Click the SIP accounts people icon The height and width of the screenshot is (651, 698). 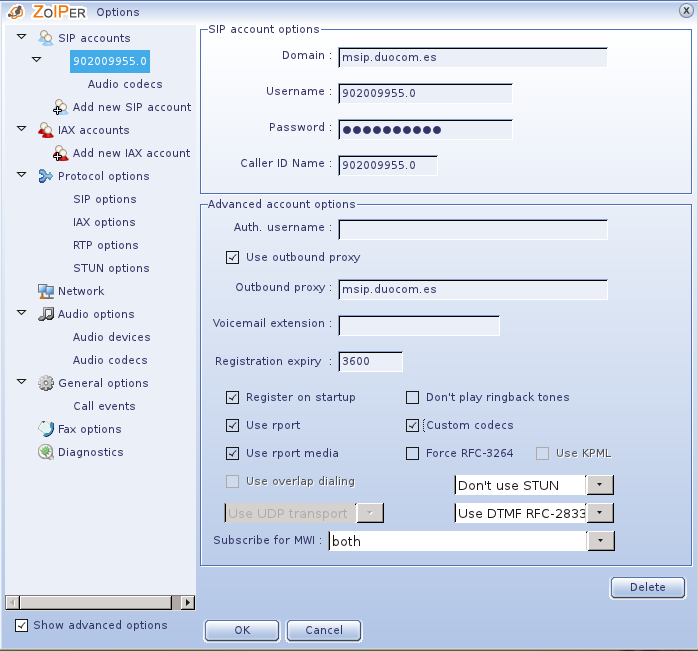click(46, 38)
